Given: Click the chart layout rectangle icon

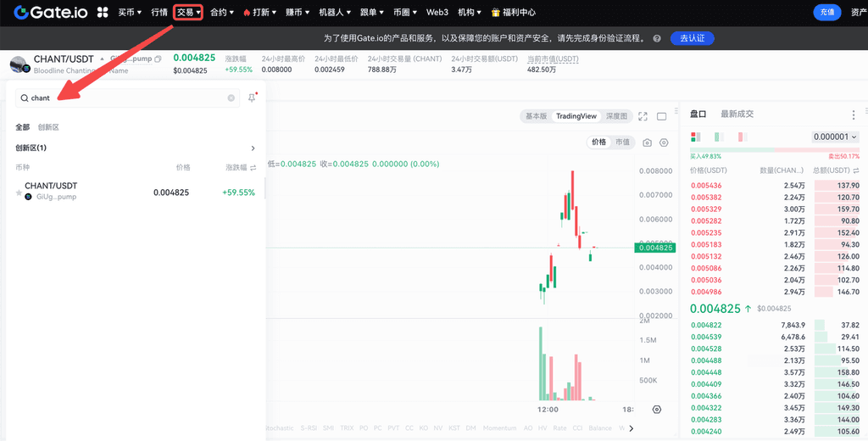Looking at the screenshot, I should (661, 116).
